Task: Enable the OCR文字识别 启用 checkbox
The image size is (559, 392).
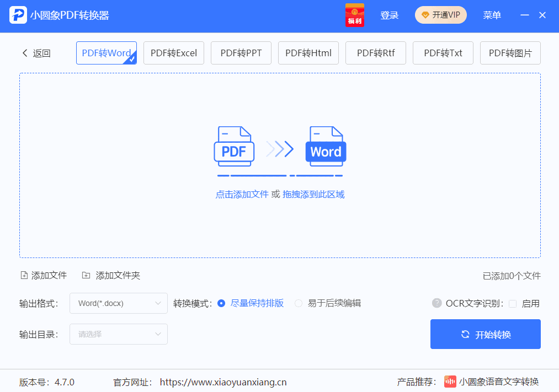Action: [512, 303]
